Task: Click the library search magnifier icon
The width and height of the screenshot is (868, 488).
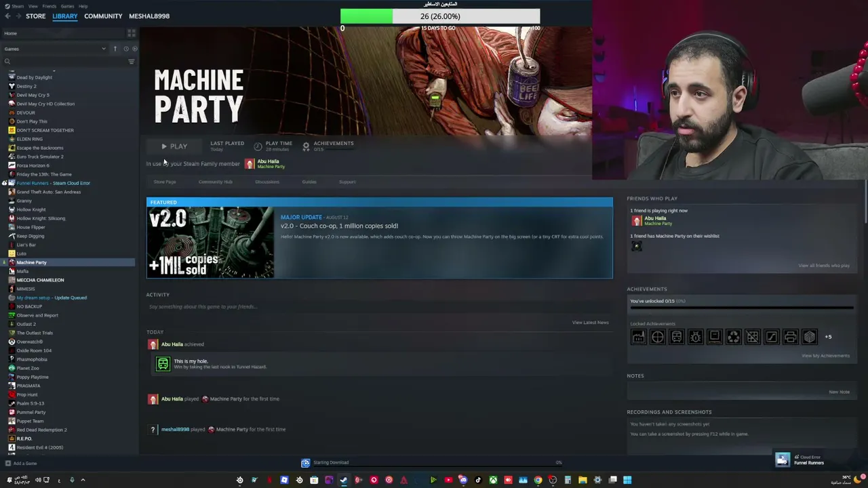Action: (x=7, y=62)
